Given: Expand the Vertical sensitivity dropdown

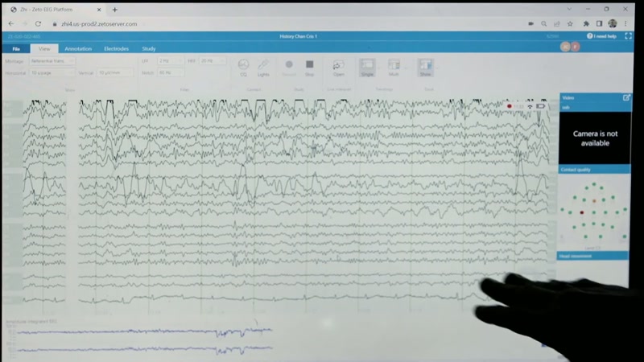Looking at the screenshot, I should 115,72.
